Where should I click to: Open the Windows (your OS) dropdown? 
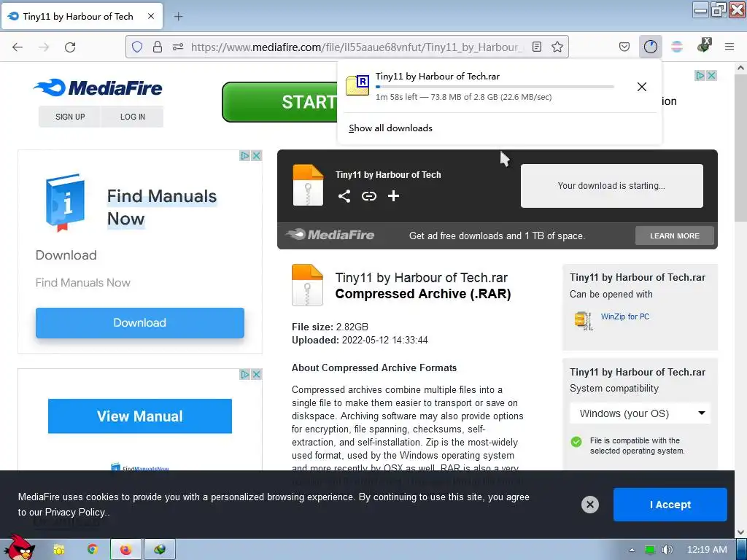click(x=640, y=413)
